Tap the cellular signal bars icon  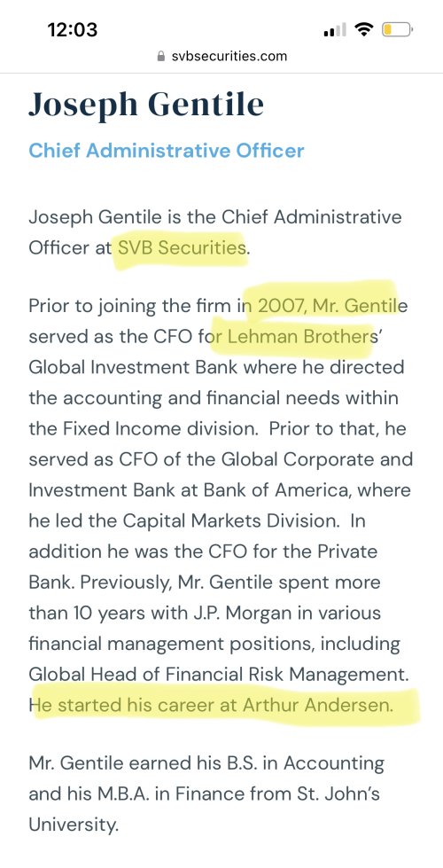point(335,30)
